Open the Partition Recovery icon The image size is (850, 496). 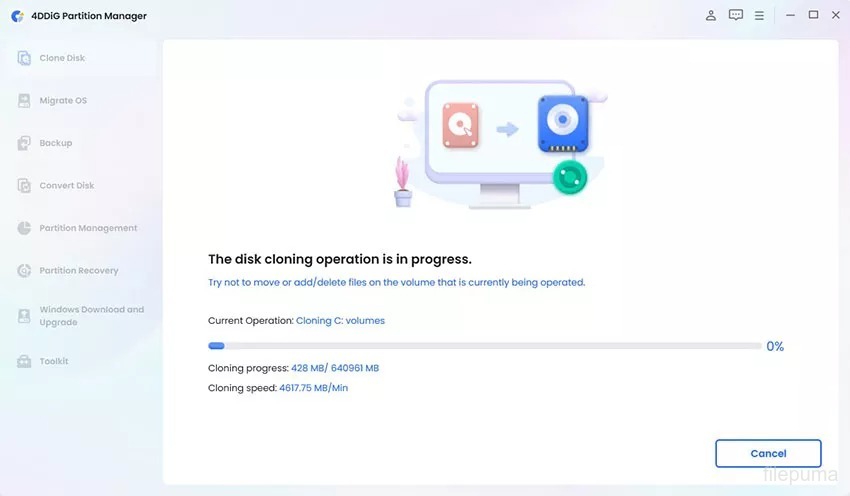coord(24,270)
